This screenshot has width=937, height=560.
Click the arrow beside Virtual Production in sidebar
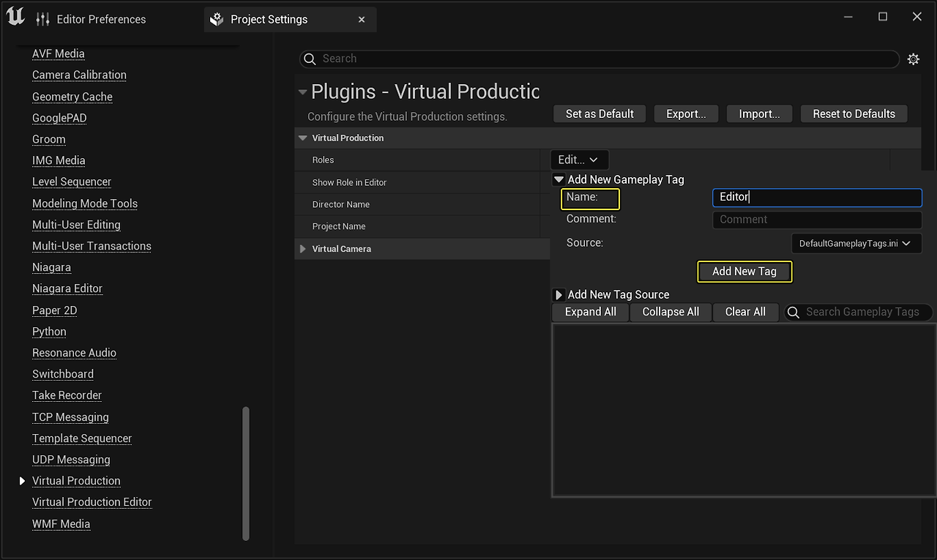[x=22, y=481]
